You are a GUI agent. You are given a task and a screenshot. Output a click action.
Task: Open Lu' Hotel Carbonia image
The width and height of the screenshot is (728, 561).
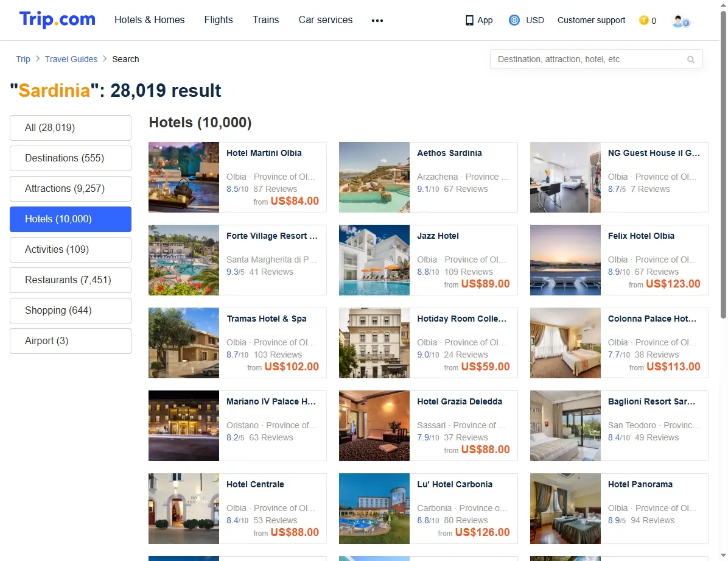(374, 509)
